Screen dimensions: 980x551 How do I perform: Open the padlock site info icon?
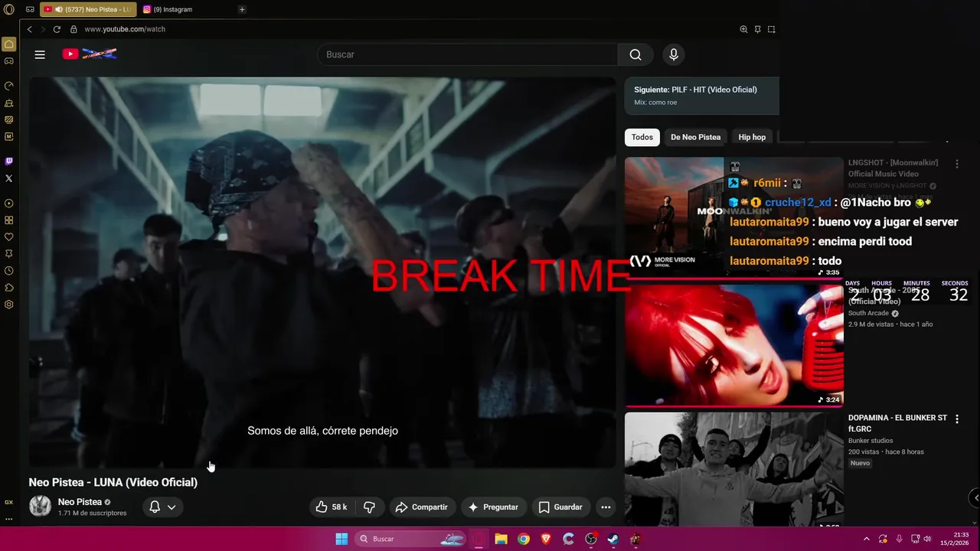pyautogui.click(x=73, y=29)
